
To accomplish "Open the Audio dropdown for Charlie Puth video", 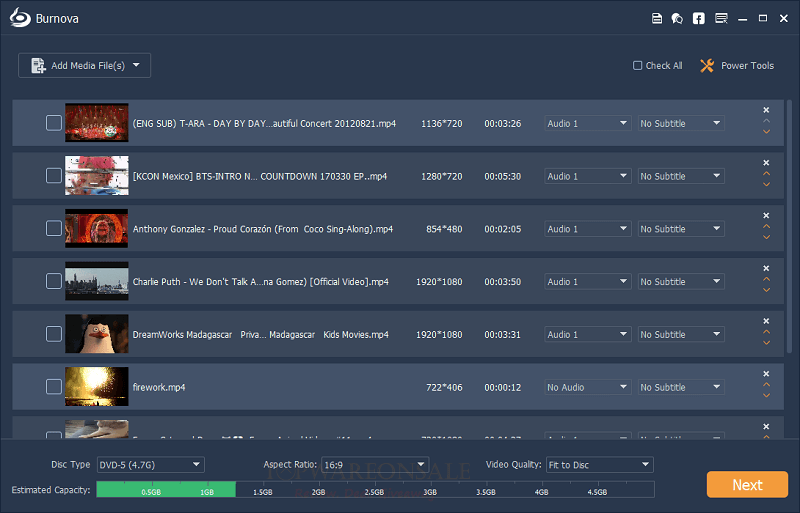I will pyautogui.click(x=587, y=281).
